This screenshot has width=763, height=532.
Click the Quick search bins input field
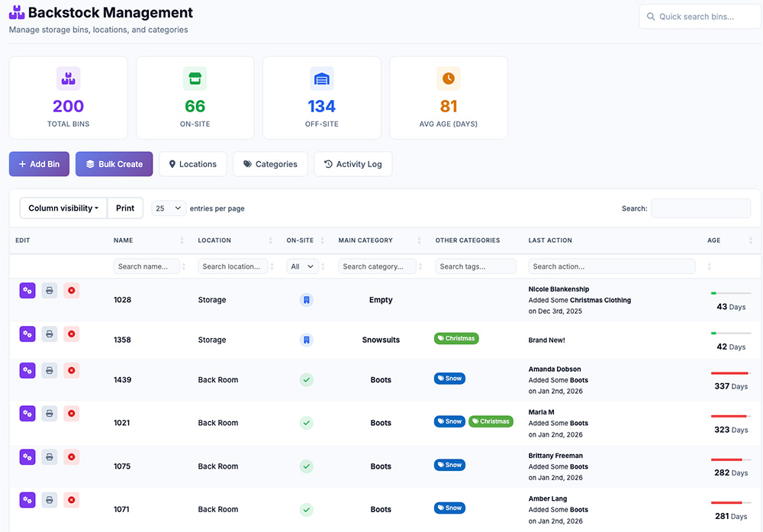click(700, 16)
